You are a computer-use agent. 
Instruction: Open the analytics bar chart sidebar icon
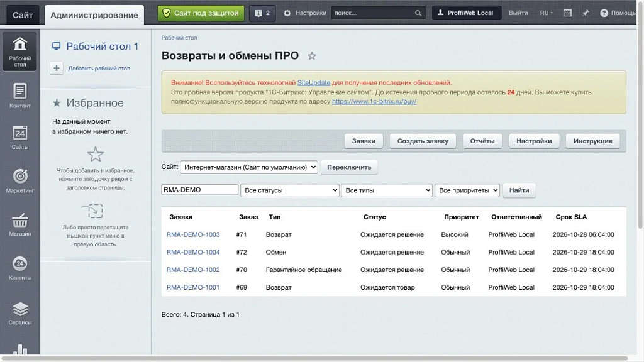point(19,349)
